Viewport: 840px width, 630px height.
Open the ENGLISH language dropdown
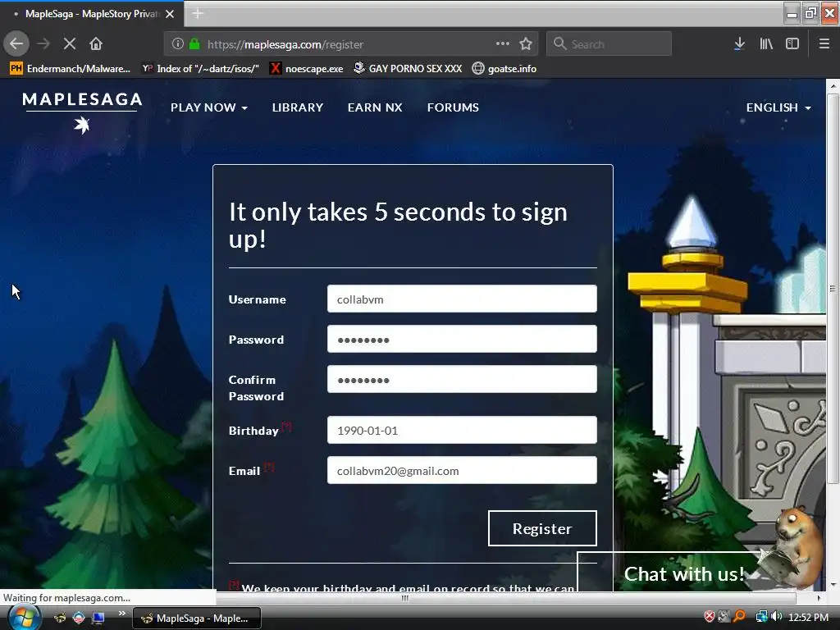pos(778,107)
